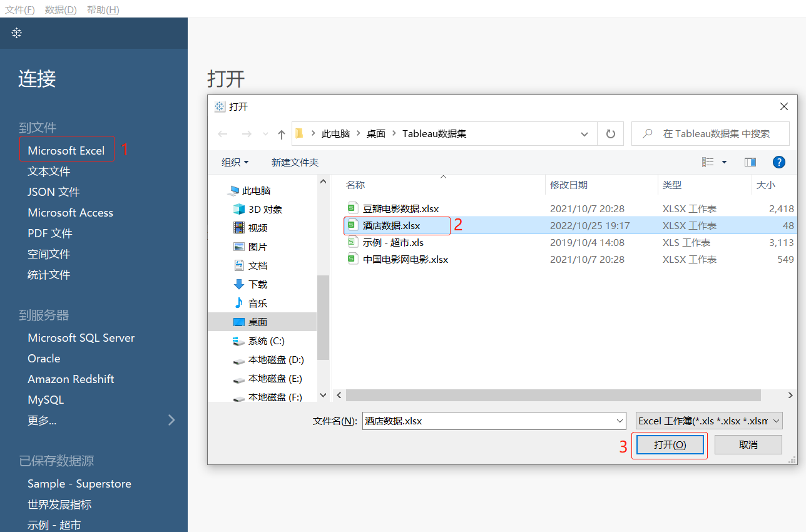Click the Tableau logo icon in sidebar

point(17,33)
